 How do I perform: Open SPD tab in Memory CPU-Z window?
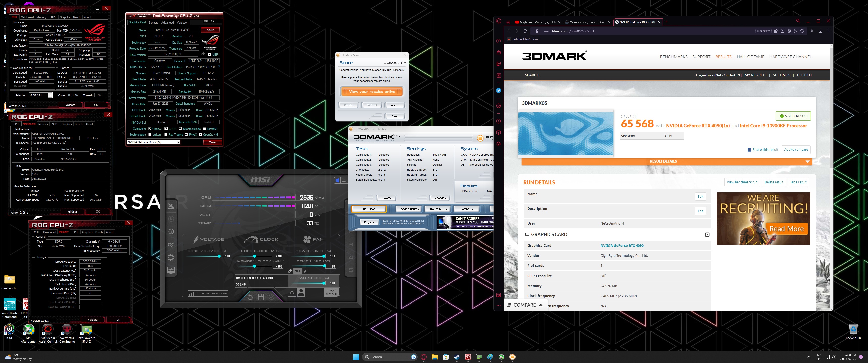pos(75,232)
